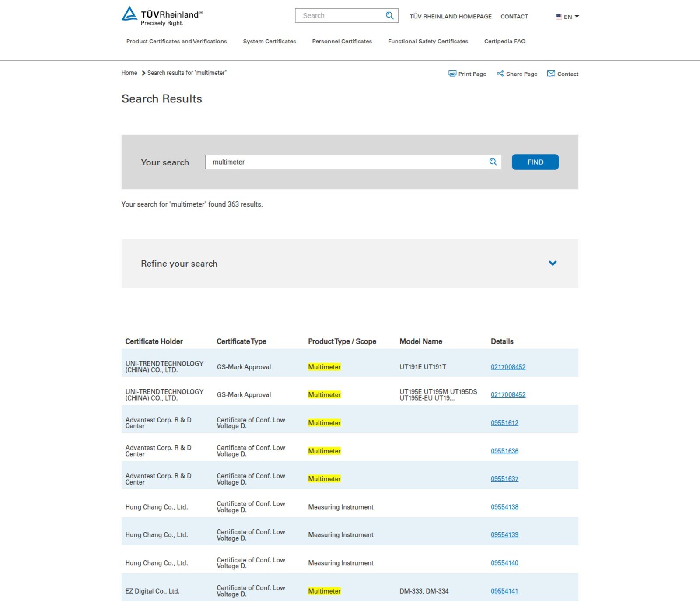Click the Refine your search heading
Image resolution: width=700 pixels, height=608 pixels.
(x=179, y=264)
